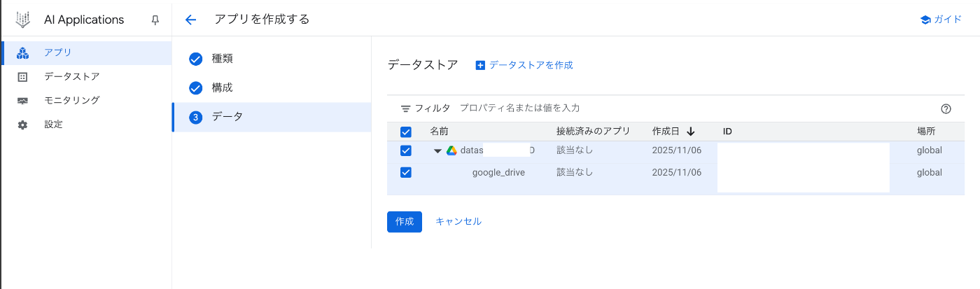Toggle the select-all header checkbox
980x289 pixels.
(x=405, y=132)
